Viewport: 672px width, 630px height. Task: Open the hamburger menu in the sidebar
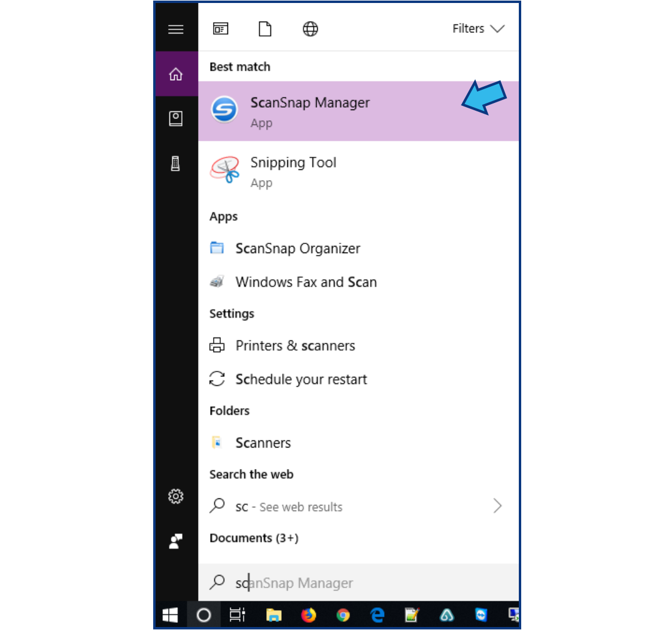click(176, 28)
